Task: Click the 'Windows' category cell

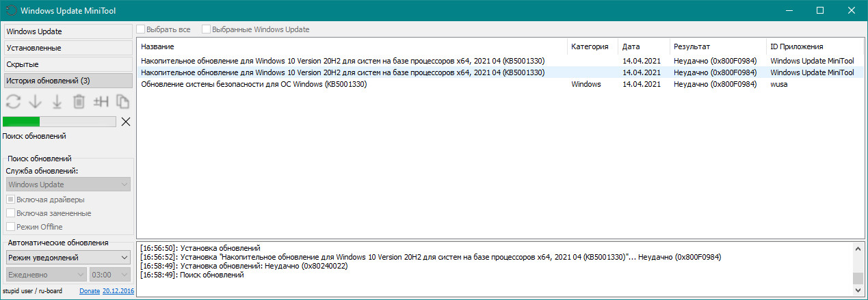Action: coord(586,84)
